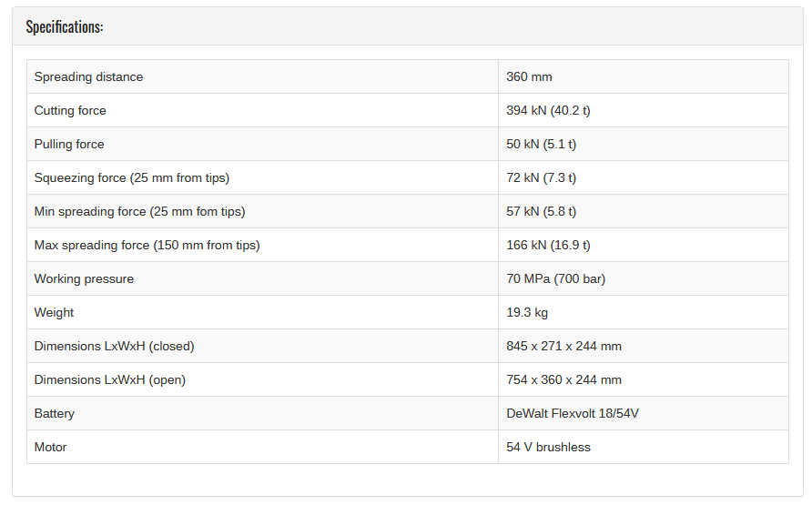Viewport: 812px width, 505px height.
Task: Click the Specifications panel heading
Action: pos(65,26)
